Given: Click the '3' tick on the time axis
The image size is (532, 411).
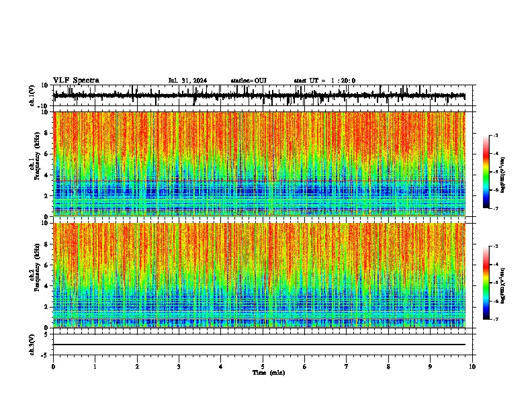Looking at the screenshot, I should (179, 367).
